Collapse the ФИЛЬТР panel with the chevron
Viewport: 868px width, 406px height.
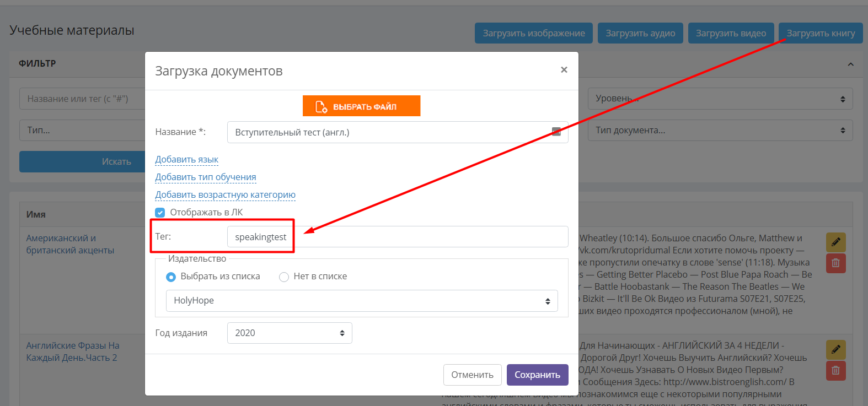pos(850,64)
